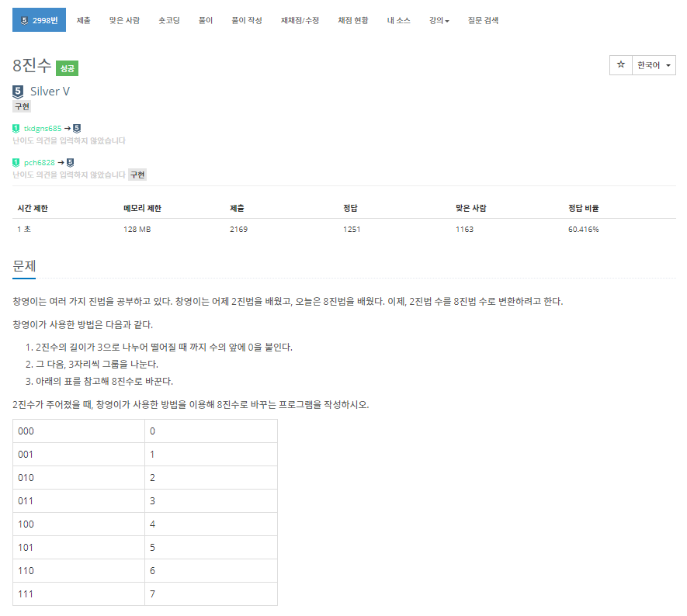Viewport: 687px width, 616px height.
Task: Open the 풀이 tab
Action: pyautogui.click(x=206, y=20)
